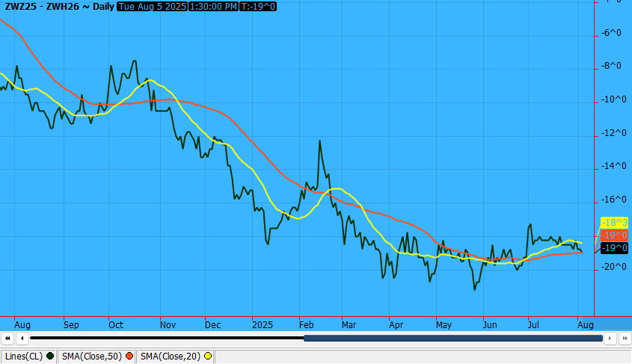Click the yellow -18^3 price tag
The image size is (632, 364).
coord(613,223)
